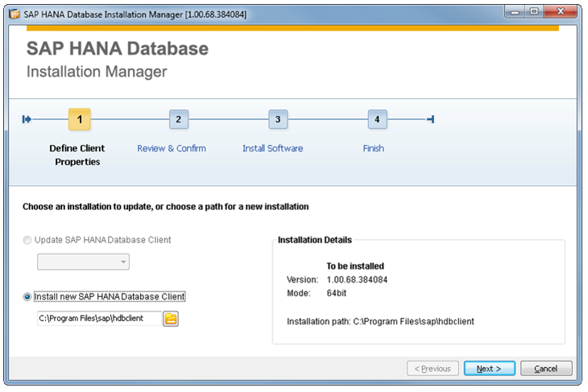Viewport: 588px width, 392px height.
Task: Click the folder browse icon beside install path
Action: [171, 319]
